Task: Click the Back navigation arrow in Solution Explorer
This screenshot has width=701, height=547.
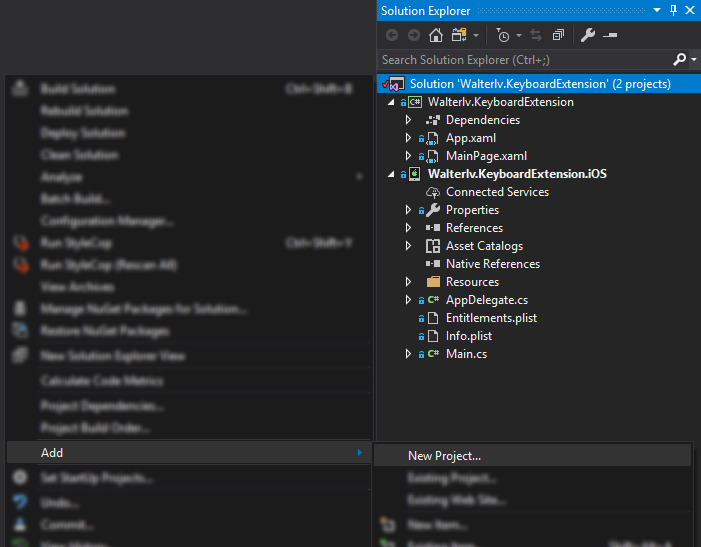Action: 392,35
